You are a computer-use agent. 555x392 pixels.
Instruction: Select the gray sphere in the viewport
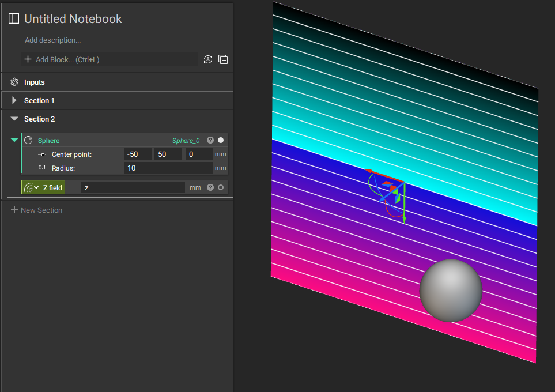coord(451,291)
